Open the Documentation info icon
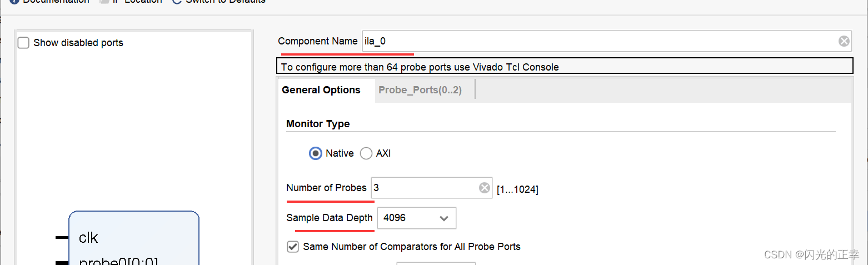Screen dimensions: 868x265 (x=14, y=1)
